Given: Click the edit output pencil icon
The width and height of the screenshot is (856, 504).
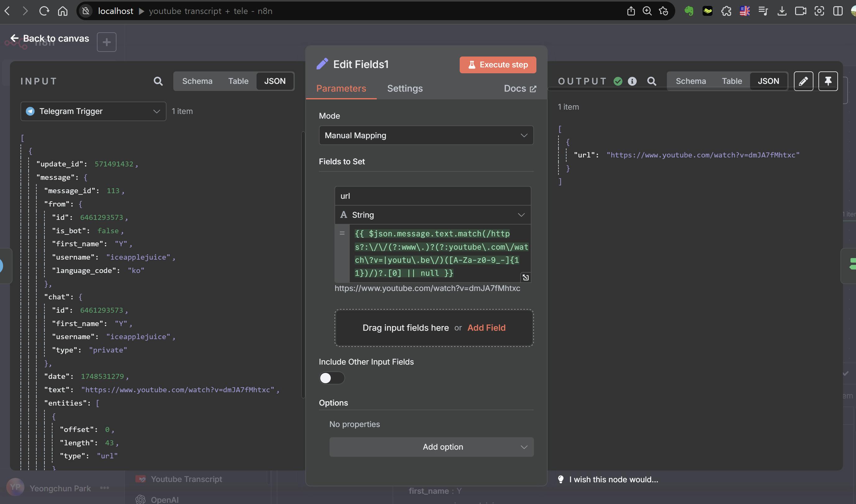Looking at the screenshot, I should [x=803, y=81].
